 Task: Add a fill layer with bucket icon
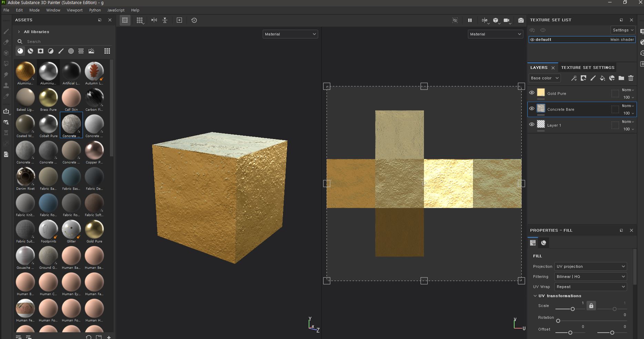click(602, 78)
